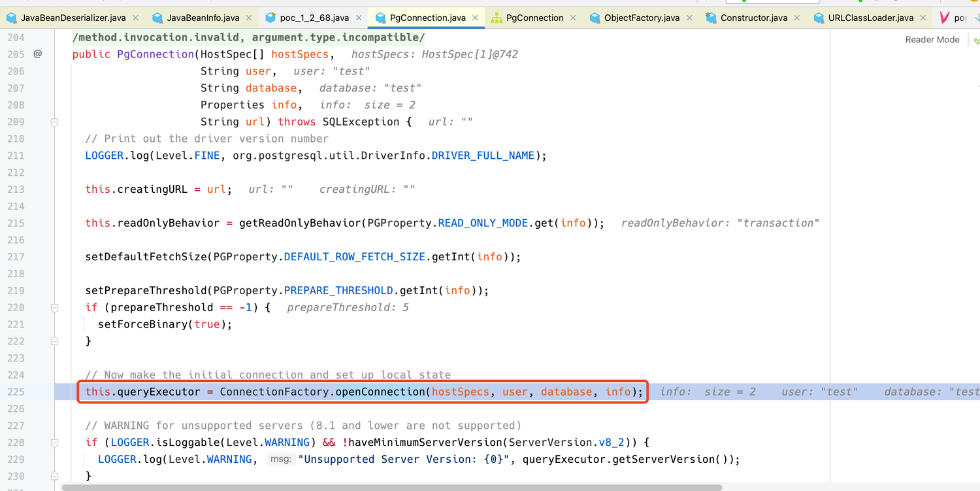Switch to the URLClassLoader.java tab
This screenshot has height=491, width=980.
[870, 18]
